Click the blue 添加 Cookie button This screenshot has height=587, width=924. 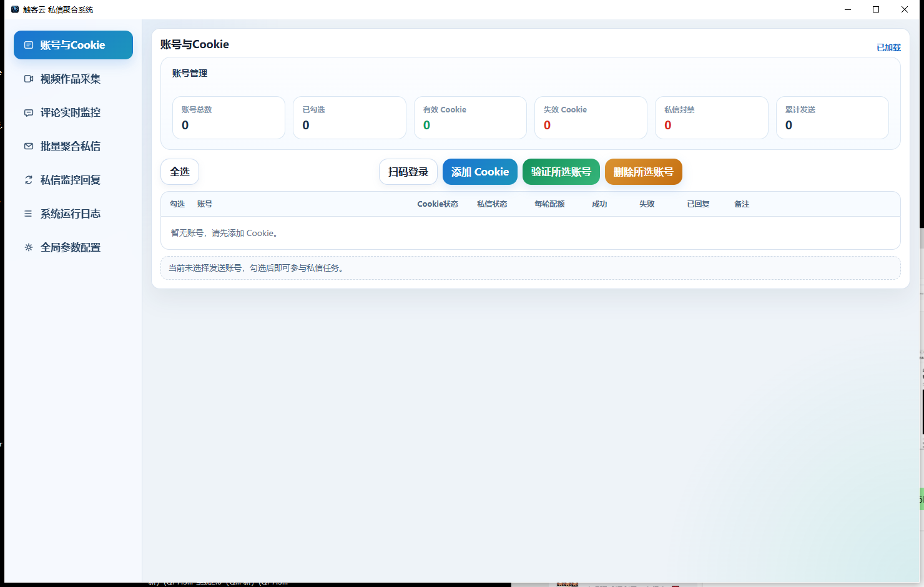(480, 172)
